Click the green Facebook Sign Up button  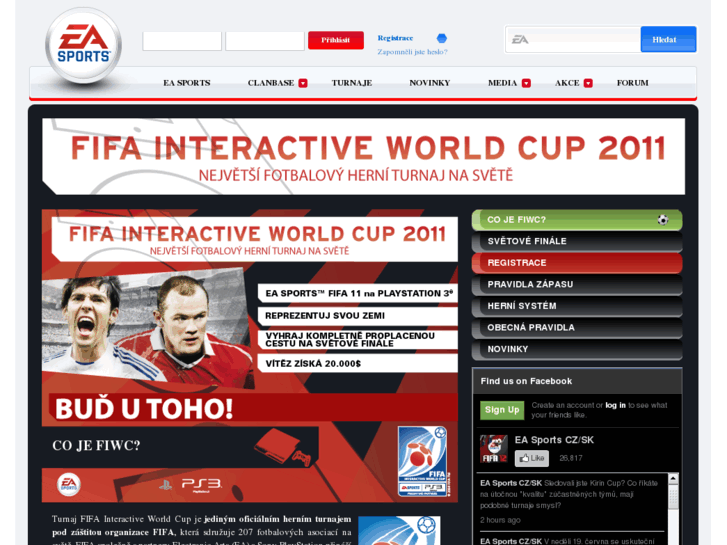[502, 410]
